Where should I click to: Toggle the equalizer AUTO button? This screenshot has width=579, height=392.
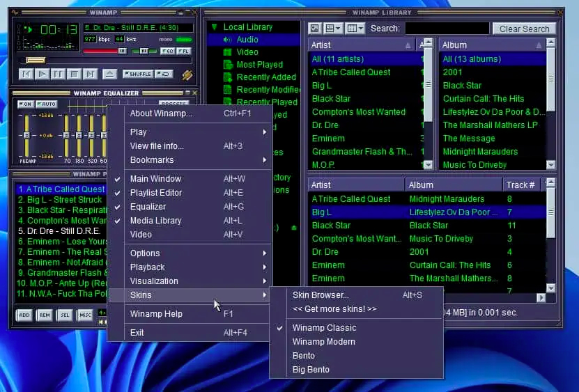47,104
